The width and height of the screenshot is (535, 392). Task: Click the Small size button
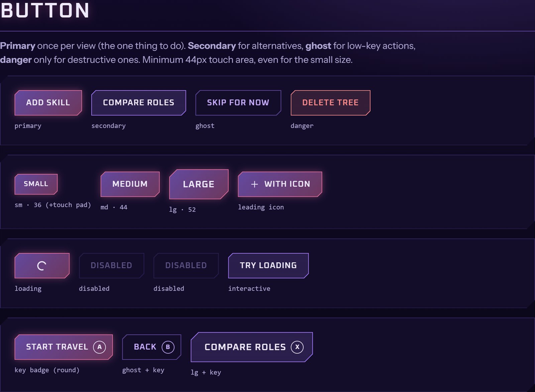coord(36,184)
